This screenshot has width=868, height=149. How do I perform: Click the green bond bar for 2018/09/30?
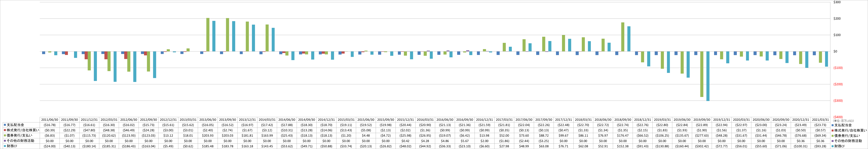(x=623, y=37)
